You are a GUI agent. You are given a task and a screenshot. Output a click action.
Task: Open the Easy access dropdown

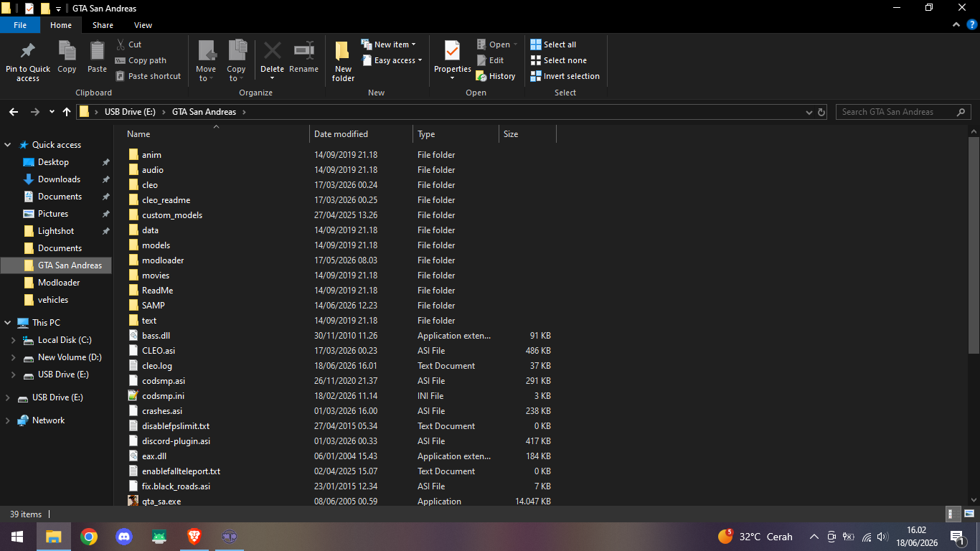(x=392, y=60)
